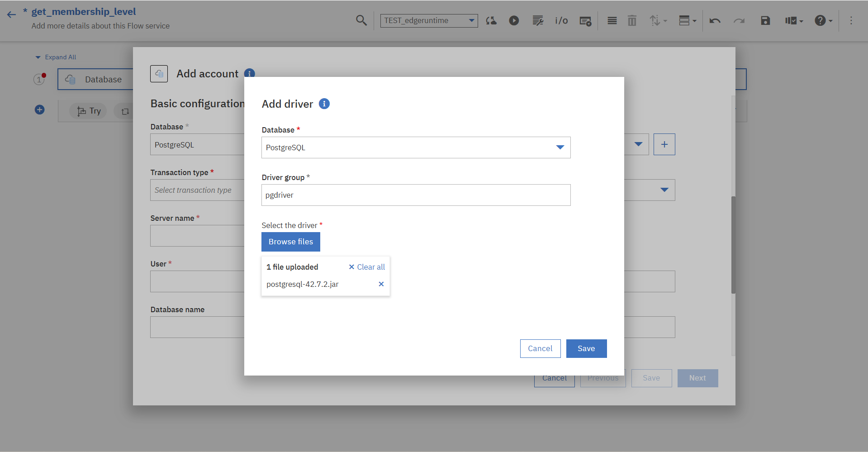Click Add account dialog scrollbar
This screenshot has width=868, height=452.
click(733, 245)
